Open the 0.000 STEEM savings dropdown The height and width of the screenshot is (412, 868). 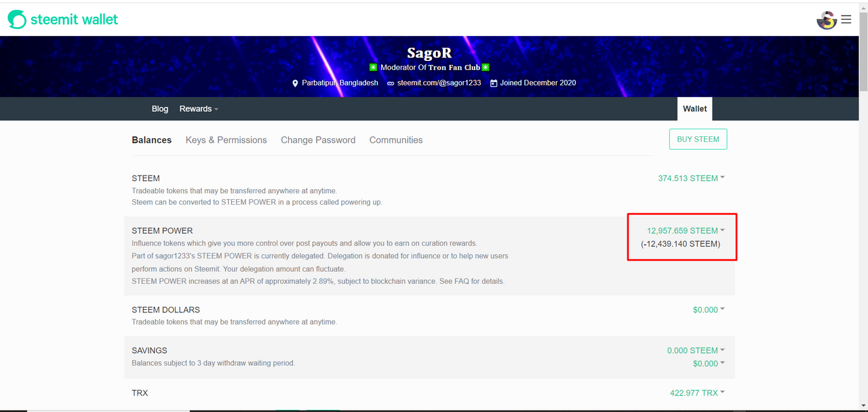pos(696,350)
